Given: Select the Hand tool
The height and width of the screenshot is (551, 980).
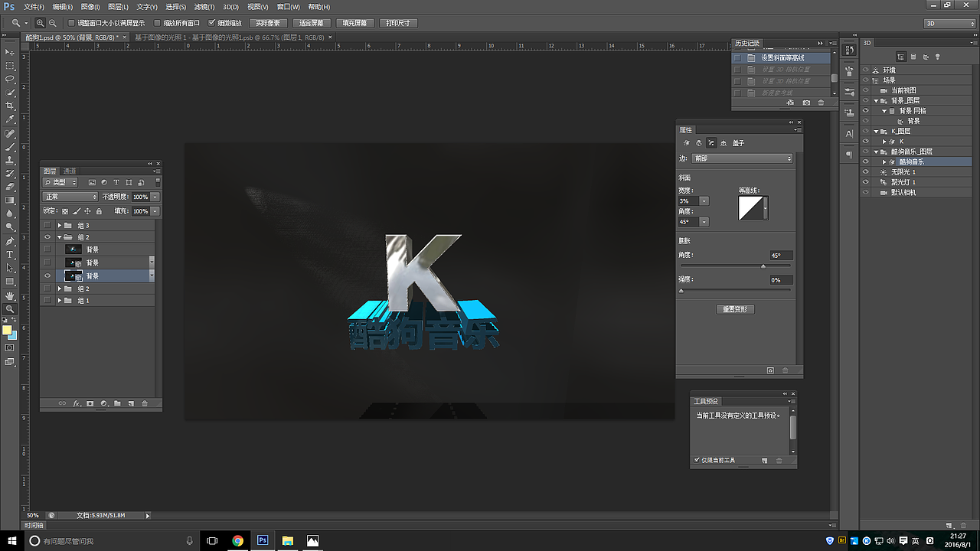Looking at the screenshot, I should coord(10,295).
